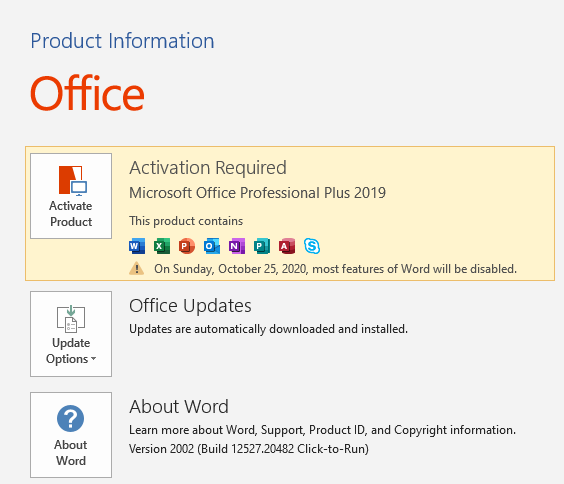Select the Activation Required heading
Screen dimensions: 564x484
pyautogui.click(x=208, y=168)
